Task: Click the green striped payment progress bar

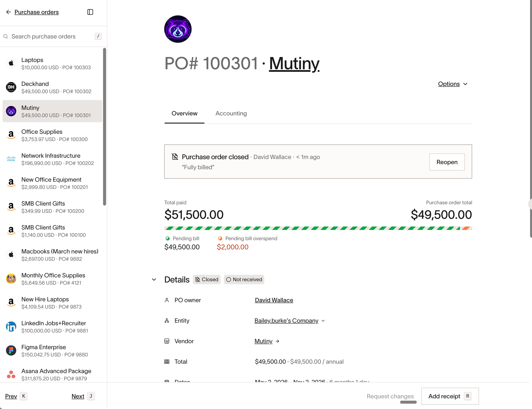Action: [312, 228]
